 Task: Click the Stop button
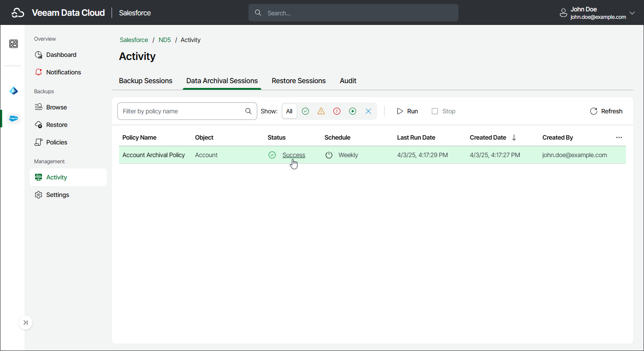[x=444, y=111]
